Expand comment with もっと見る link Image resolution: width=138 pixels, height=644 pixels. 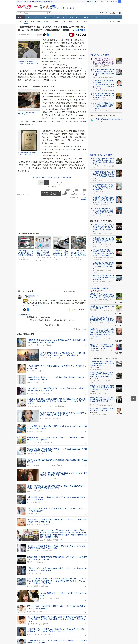[x=37, y=305]
